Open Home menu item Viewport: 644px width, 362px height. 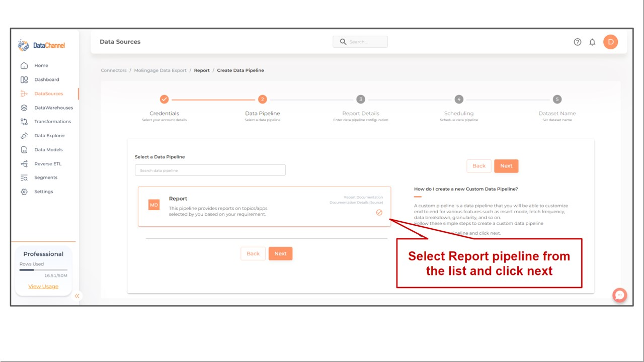coord(41,65)
